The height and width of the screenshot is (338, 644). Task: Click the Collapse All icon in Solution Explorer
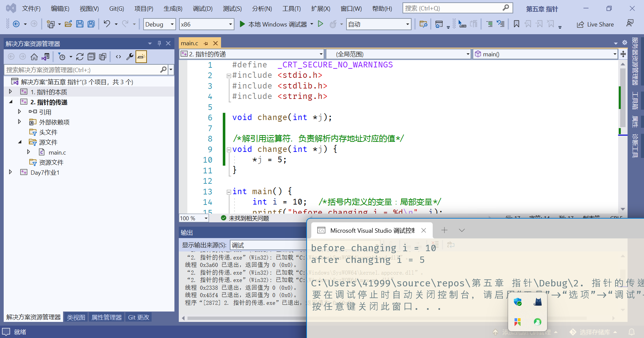(x=91, y=57)
